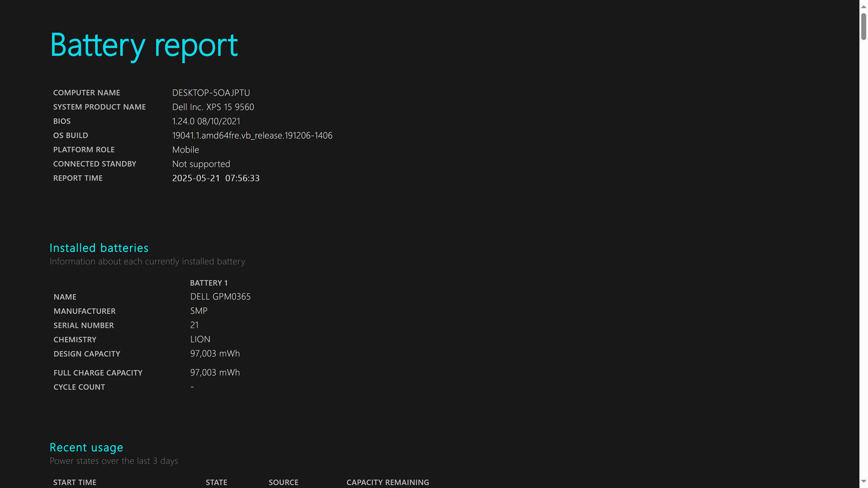Select BIOS value 1.24.0 08/10/2021
Screen dimensions: 868x488
206,121
